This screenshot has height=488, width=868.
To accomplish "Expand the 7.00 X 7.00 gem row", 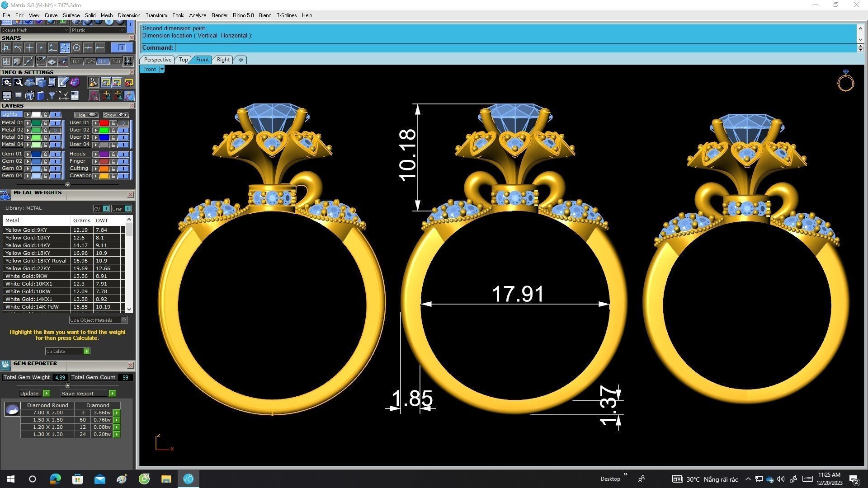I will coord(117,413).
